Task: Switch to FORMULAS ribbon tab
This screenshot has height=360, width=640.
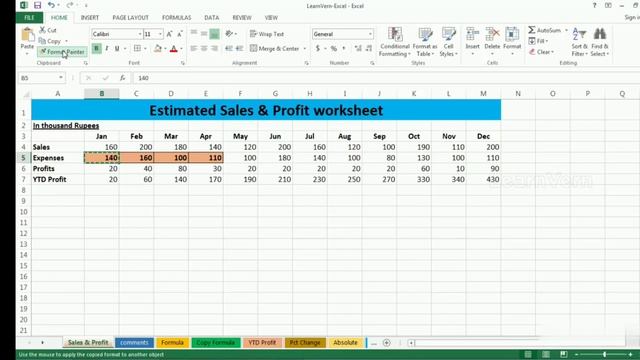Action: (177, 18)
